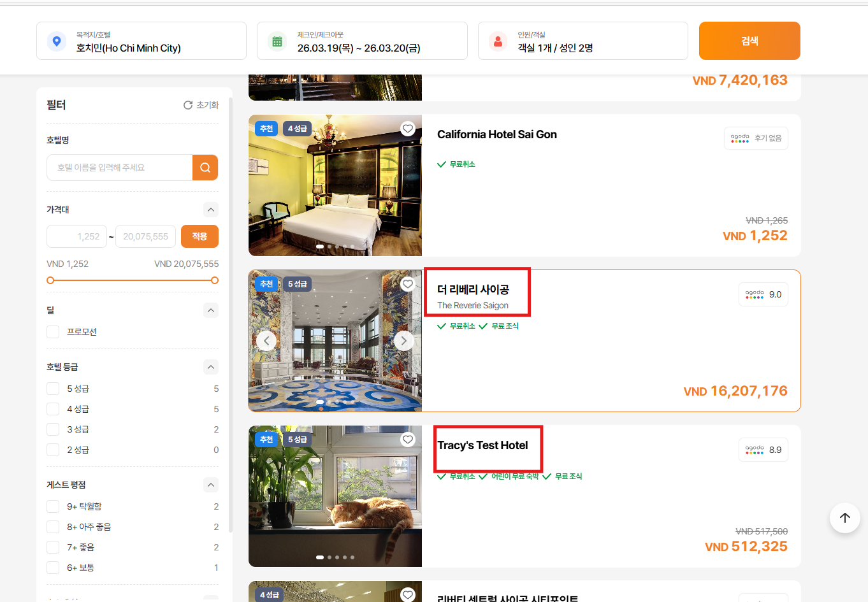Click the location pin icon in destination field
Image resolution: width=868 pixels, height=602 pixels.
[x=57, y=41]
